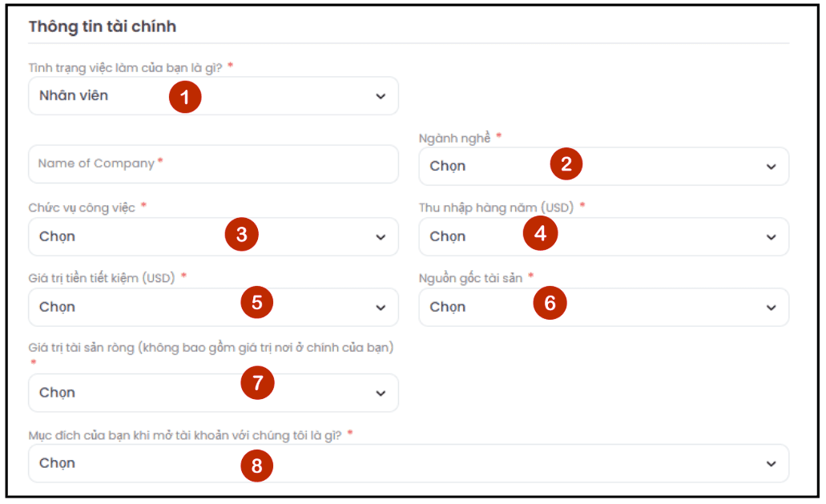Click the red number 1 marker
The image size is (826, 504).
tap(185, 97)
